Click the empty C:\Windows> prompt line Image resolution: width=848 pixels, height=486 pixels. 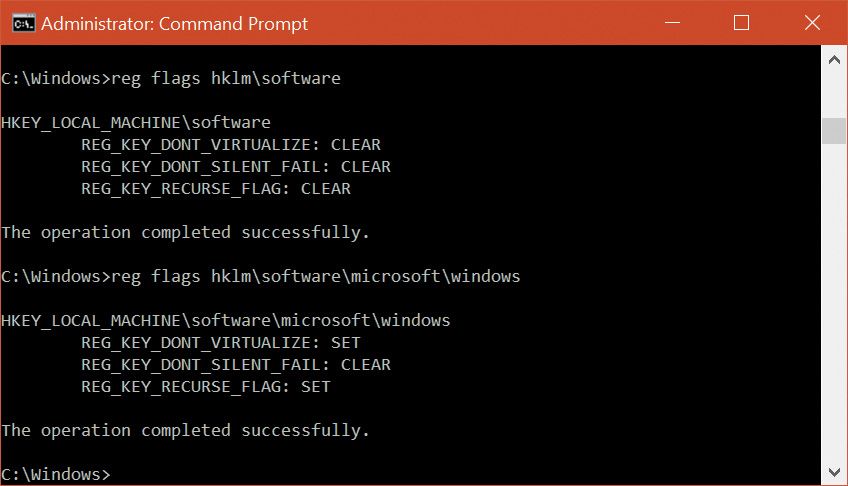pyautogui.click(x=56, y=473)
